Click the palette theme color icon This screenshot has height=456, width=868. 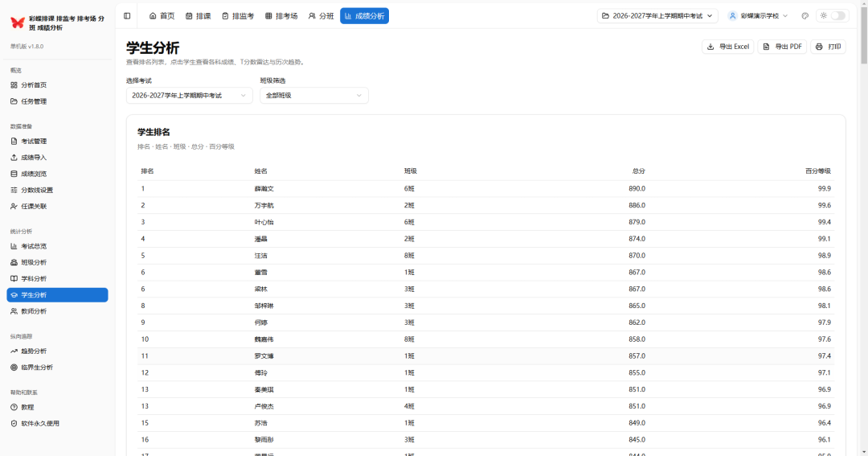point(805,16)
